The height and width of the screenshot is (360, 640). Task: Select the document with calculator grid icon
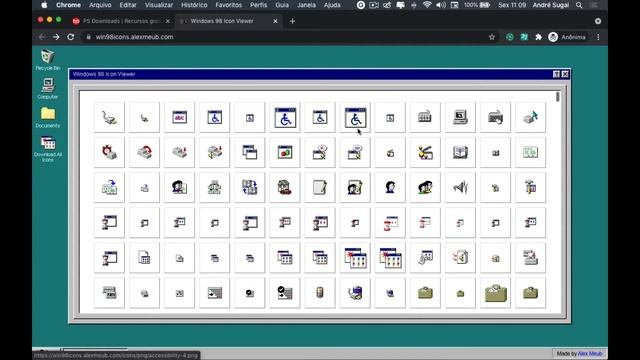tap(144, 258)
